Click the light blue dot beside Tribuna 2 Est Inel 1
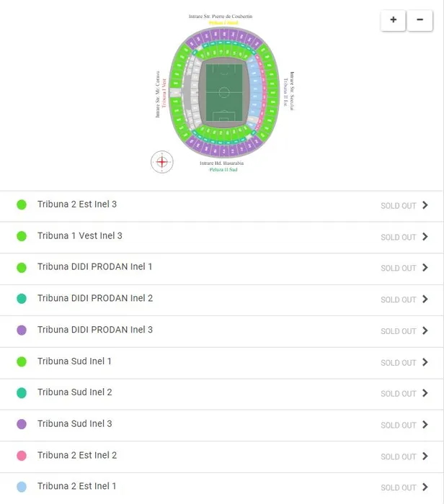444x504 pixels. coord(22,487)
